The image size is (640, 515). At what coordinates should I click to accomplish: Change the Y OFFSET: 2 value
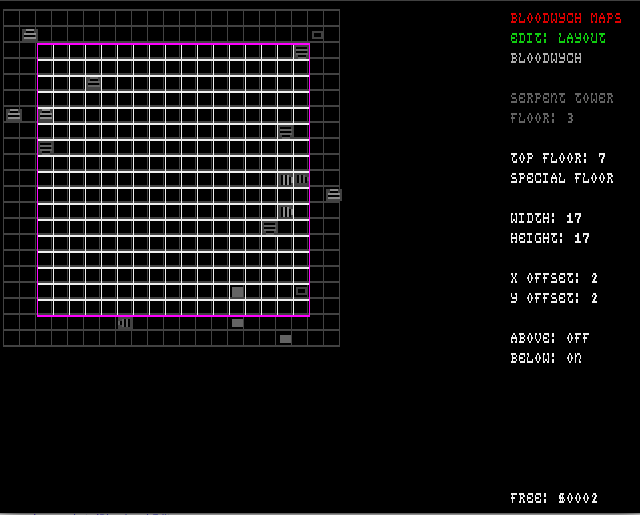coord(554,298)
